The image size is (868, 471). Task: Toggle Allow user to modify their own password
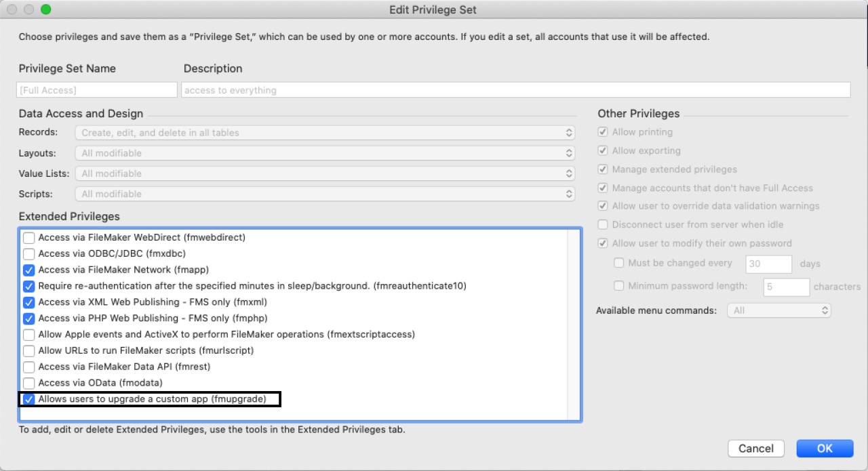point(603,243)
